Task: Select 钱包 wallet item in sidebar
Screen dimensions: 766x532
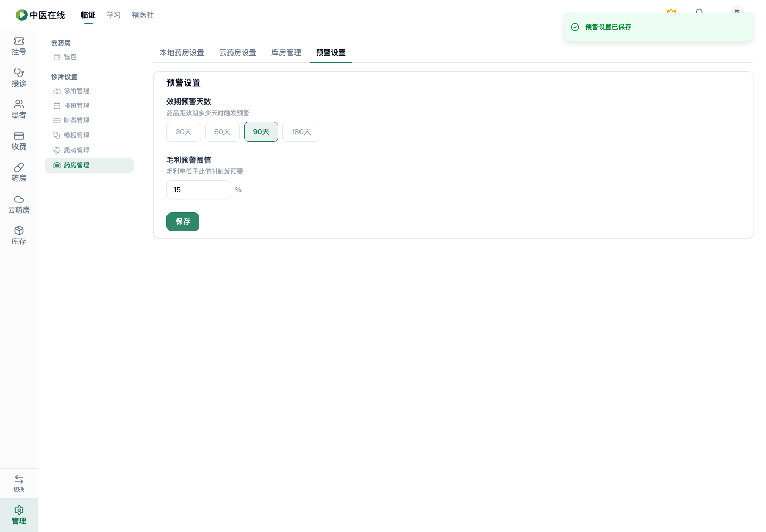Action: (89, 57)
